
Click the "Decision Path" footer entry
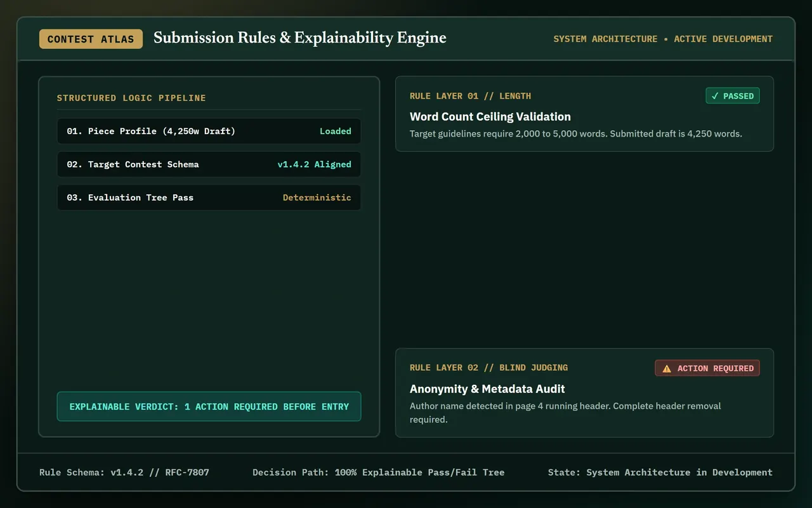pyautogui.click(x=379, y=472)
